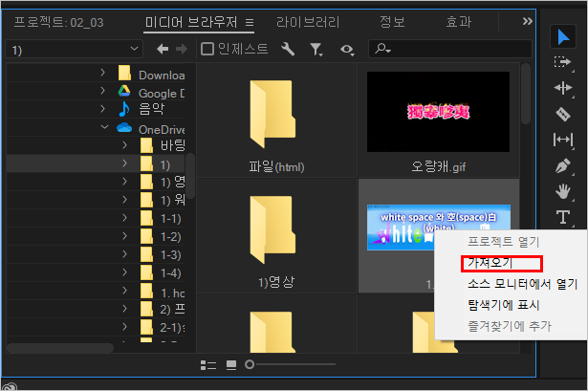Image resolution: width=588 pixels, height=391 pixels.
Task: Select the Hand tool
Action: (x=563, y=191)
